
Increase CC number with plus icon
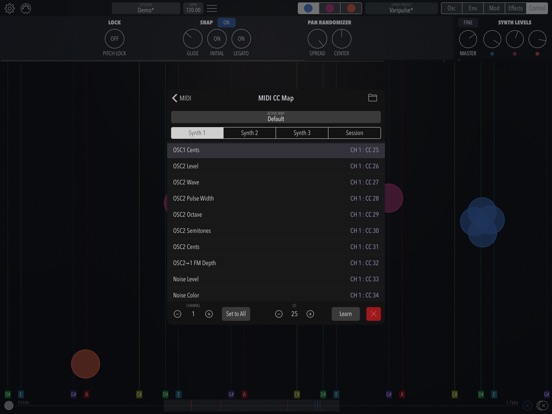[x=310, y=314]
